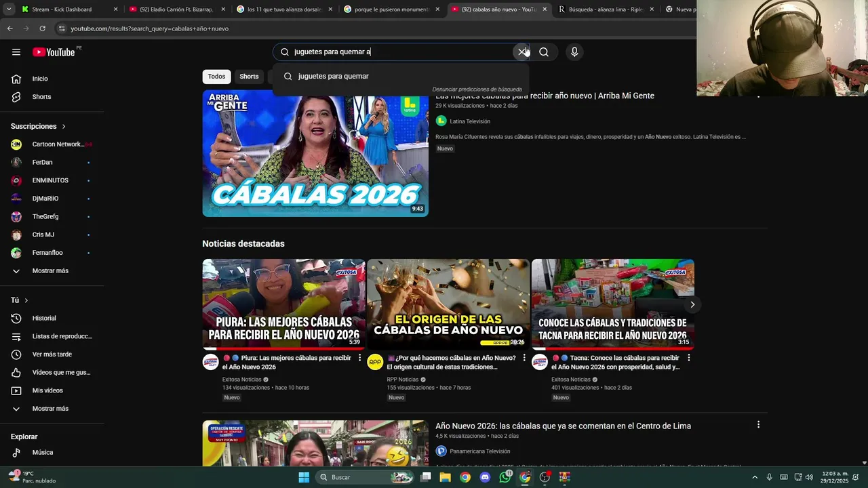Screen dimensions: 868x488
Task: Go back with the browser back arrow
Action: (9, 28)
